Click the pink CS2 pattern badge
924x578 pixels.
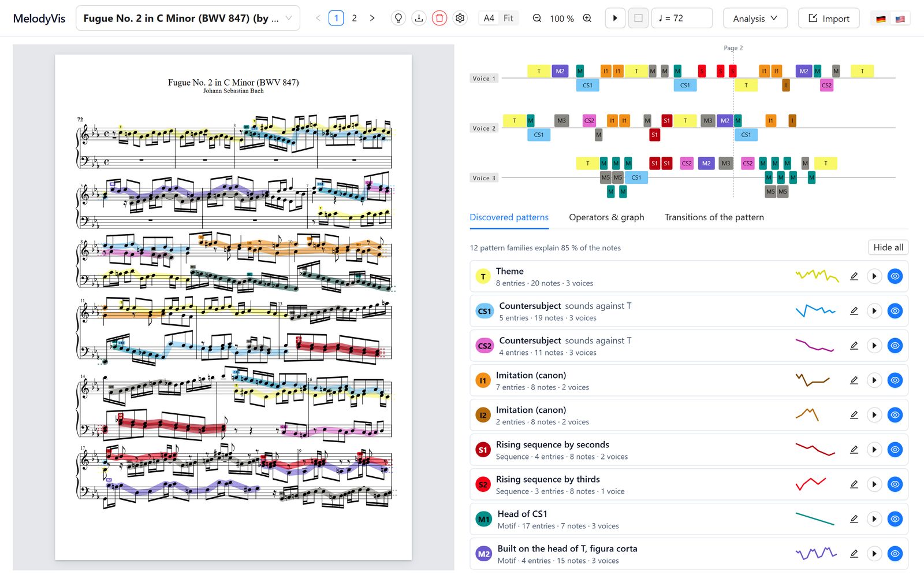[x=485, y=346]
